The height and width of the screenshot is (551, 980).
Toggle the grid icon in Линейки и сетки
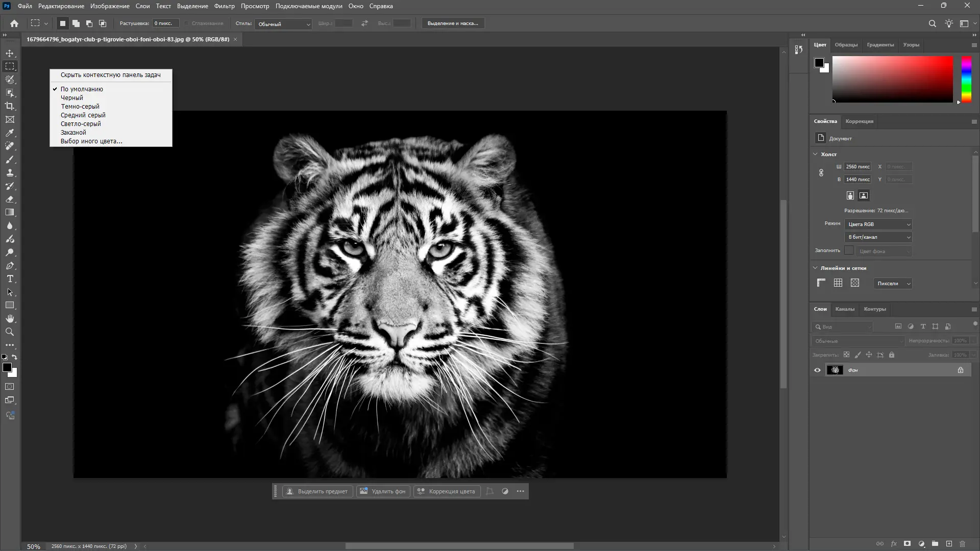point(838,283)
